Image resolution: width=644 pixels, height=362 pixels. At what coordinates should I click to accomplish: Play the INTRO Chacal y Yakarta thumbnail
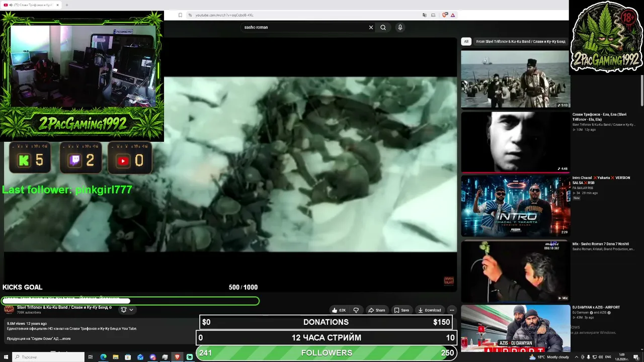click(515, 206)
